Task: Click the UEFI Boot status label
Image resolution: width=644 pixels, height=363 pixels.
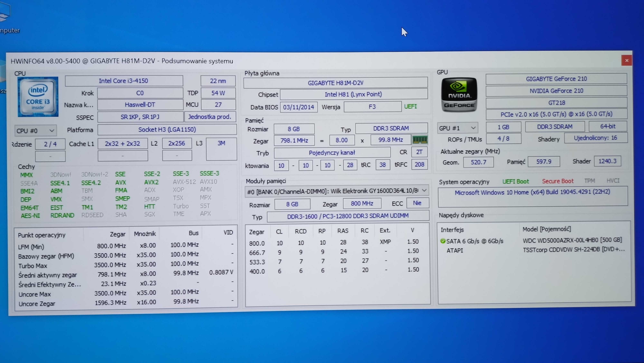Action: pyautogui.click(x=516, y=181)
